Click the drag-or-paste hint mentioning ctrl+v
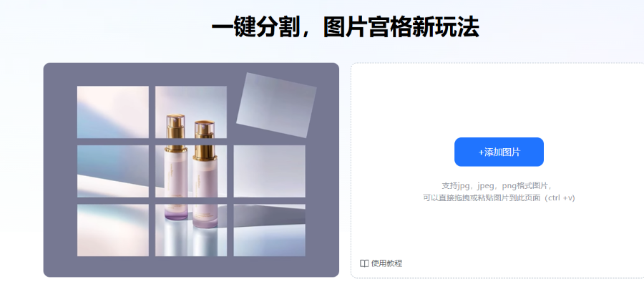 point(499,198)
